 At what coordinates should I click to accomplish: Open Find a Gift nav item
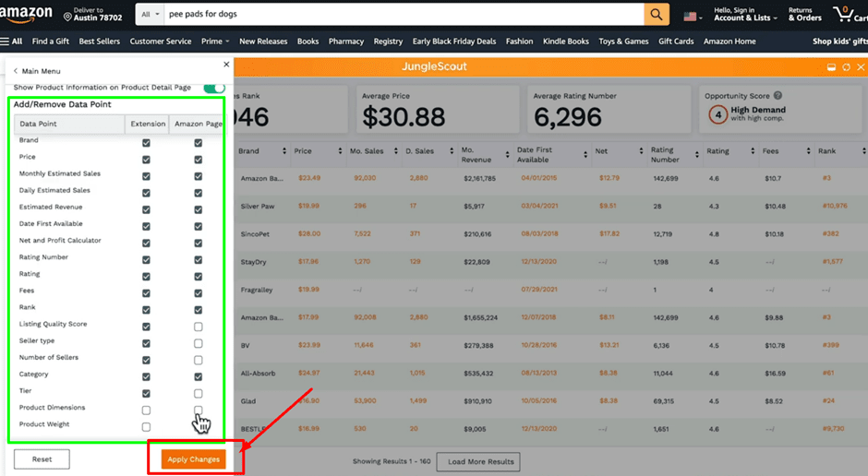pyautogui.click(x=51, y=42)
